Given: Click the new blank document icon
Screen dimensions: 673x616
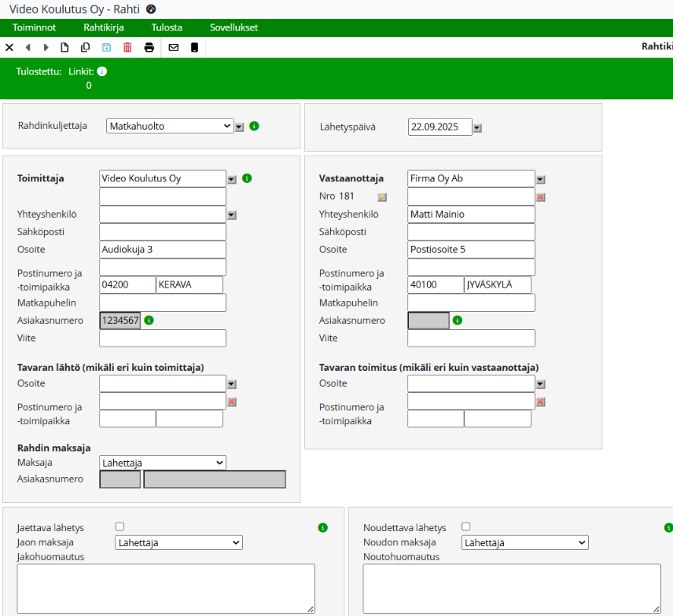Looking at the screenshot, I should pos(65,48).
